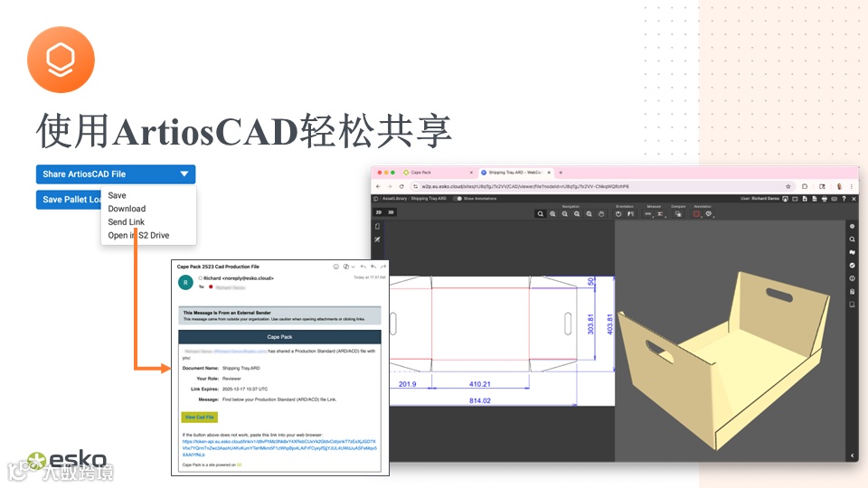
Task: Open a new browser tab with plus button
Action: click(x=561, y=173)
